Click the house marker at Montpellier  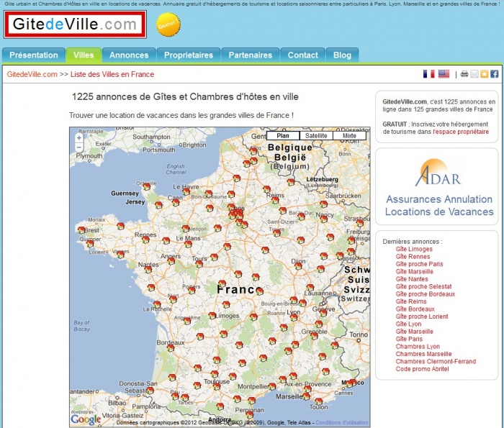click(272, 386)
